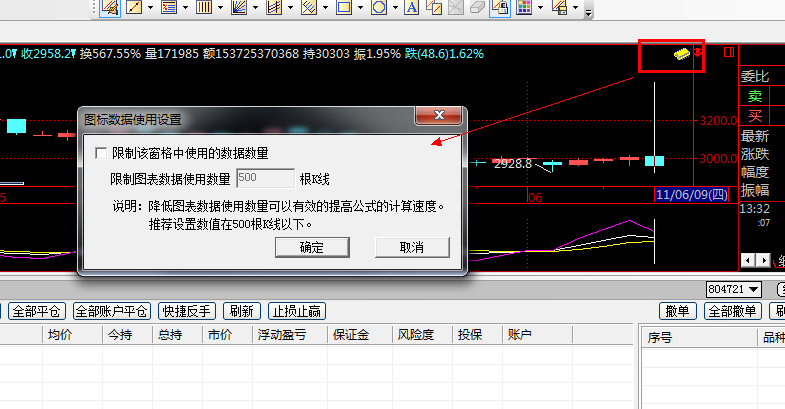785x409 pixels.
Task: Click the 浮动盈亏 column header
Action: tap(281, 336)
